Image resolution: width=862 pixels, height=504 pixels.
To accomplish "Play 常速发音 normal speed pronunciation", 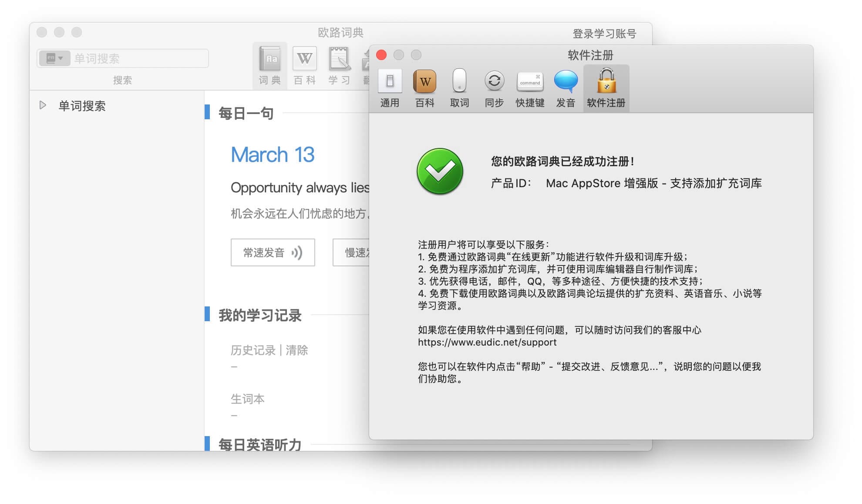I will pos(273,252).
